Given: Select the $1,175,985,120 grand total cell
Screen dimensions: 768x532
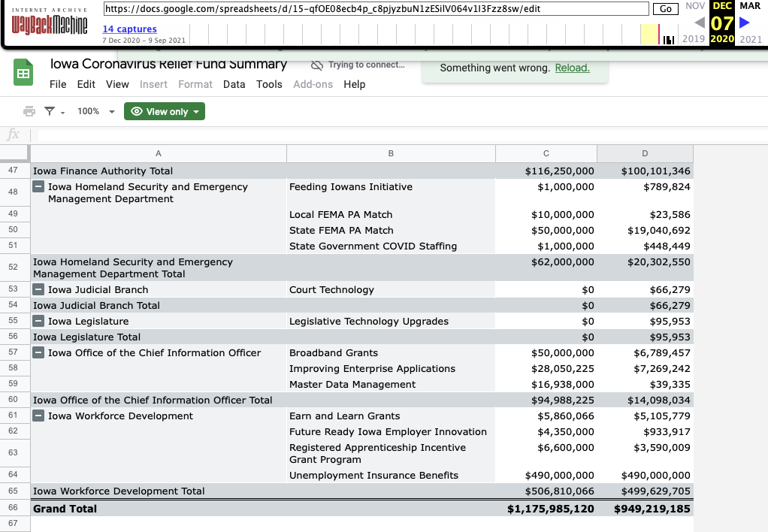Looking at the screenshot, I should click(546, 509).
